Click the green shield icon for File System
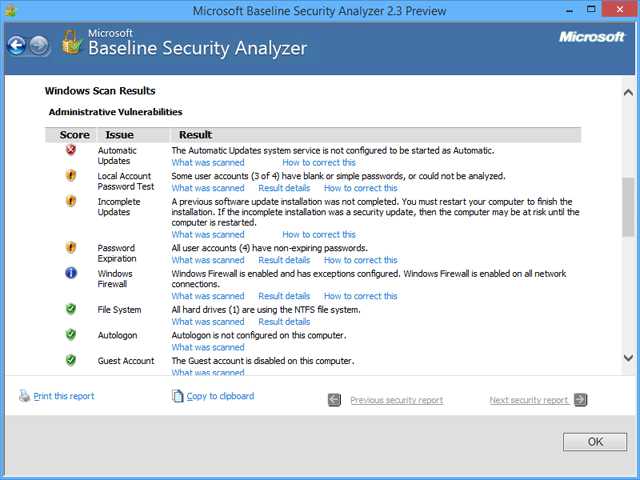This screenshot has height=480, width=640. (71, 309)
